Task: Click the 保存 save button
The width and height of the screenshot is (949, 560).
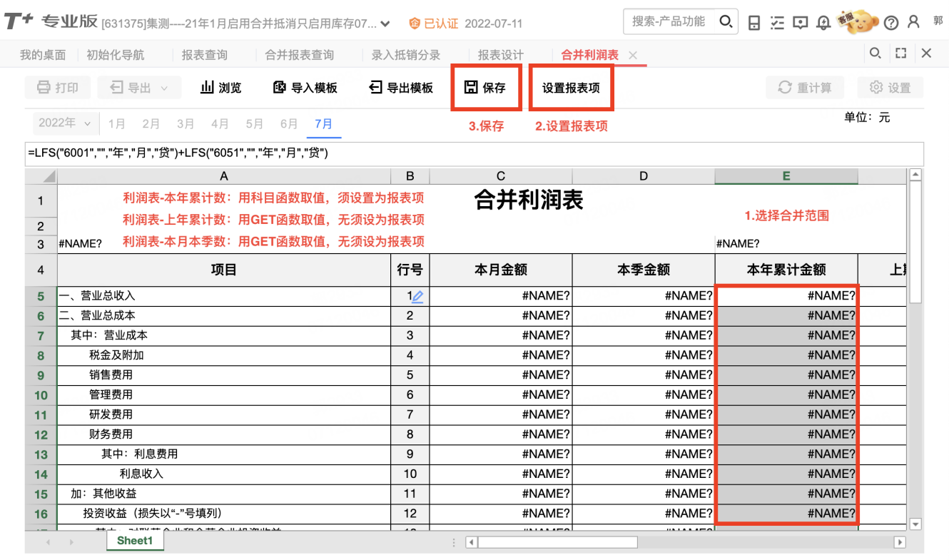Action: coord(485,88)
